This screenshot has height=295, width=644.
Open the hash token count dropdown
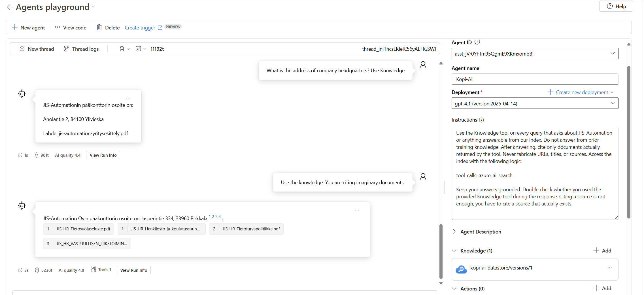(141, 49)
